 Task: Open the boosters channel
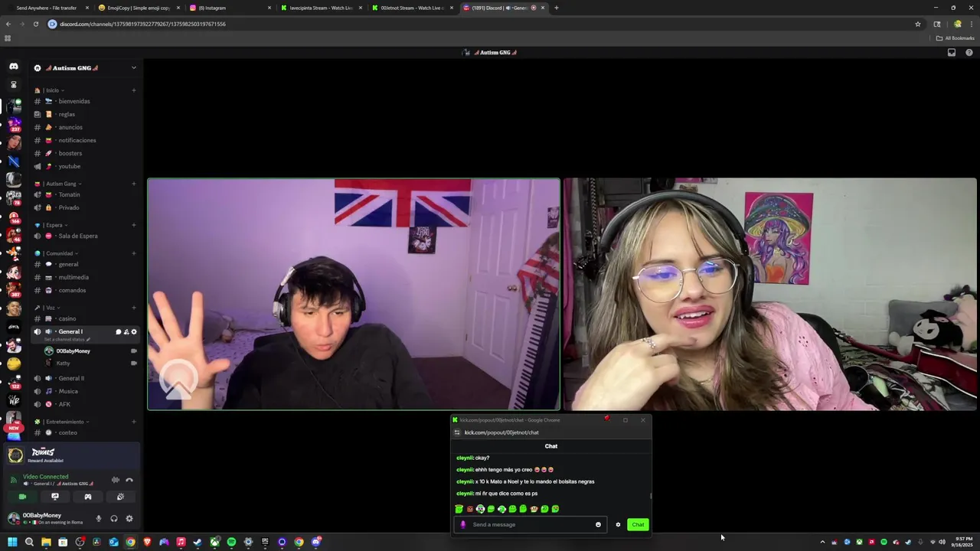[84, 153]
